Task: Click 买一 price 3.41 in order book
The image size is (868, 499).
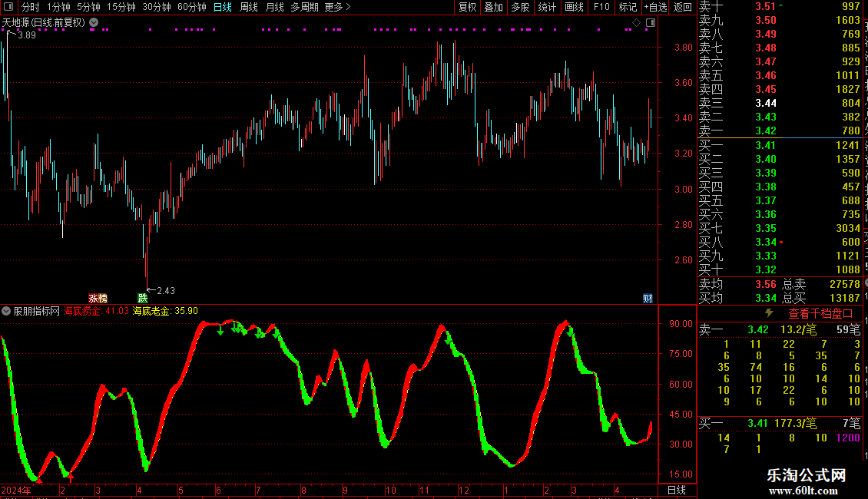Action: pyautogui.click(x=766, y=145)
